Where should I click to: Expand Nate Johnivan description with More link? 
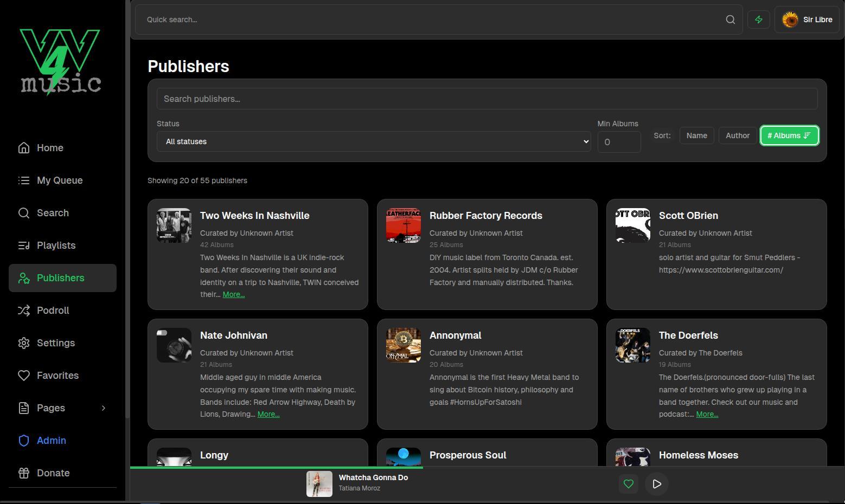268,414
